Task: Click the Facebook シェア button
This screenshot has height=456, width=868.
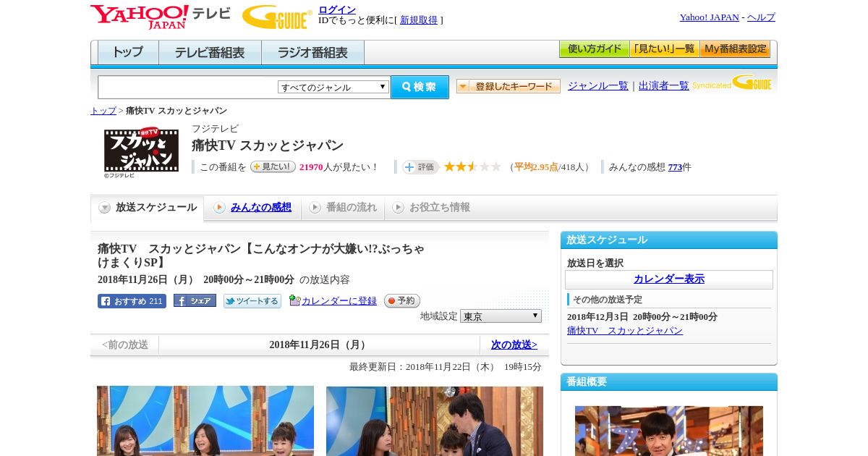Action: (195, 301)
